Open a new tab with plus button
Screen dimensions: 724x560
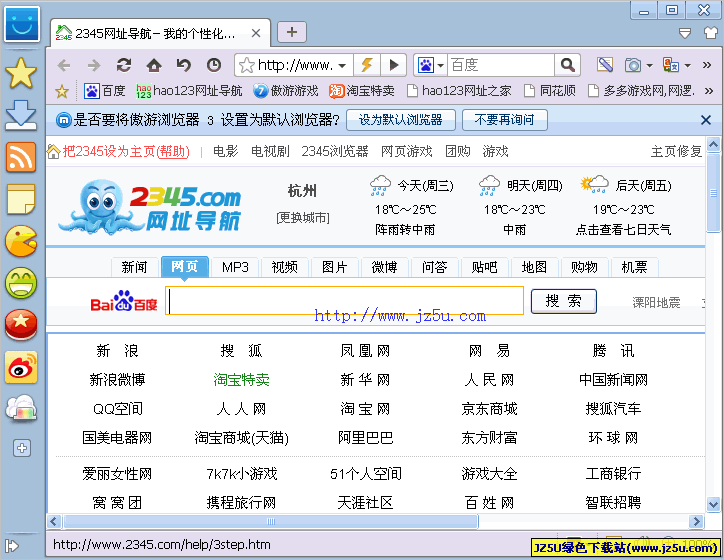pos(292,32)
